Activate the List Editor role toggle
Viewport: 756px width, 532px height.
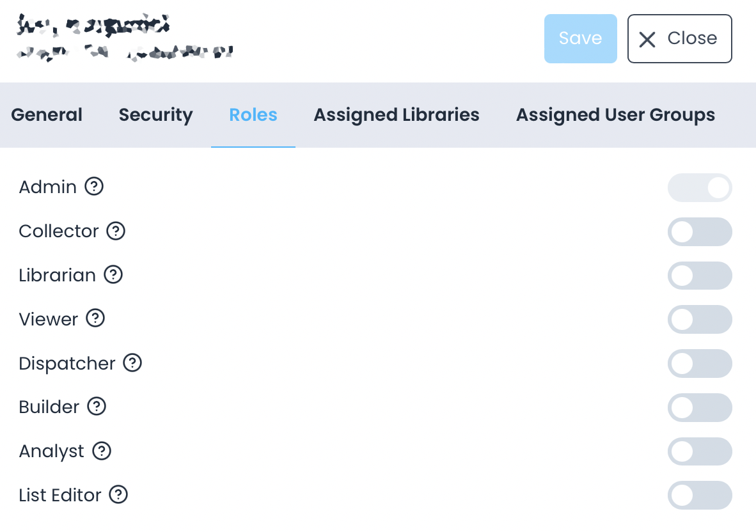click(700, 495)
